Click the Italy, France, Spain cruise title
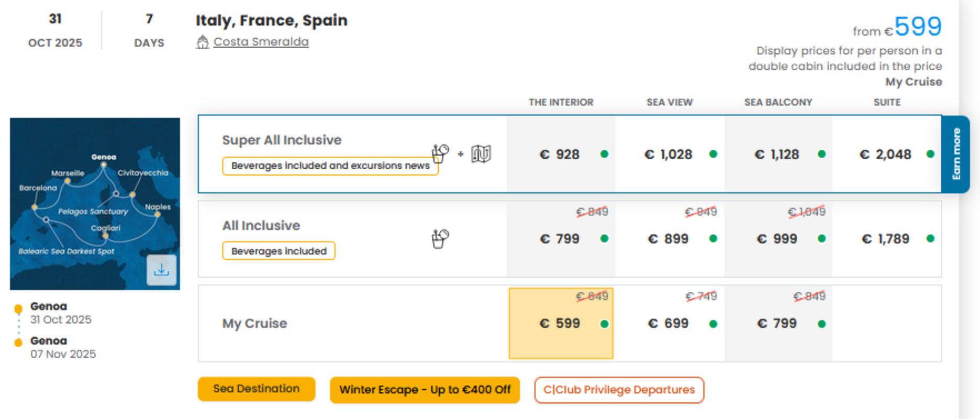The image size is (980, 419). [x=272, y=20]
